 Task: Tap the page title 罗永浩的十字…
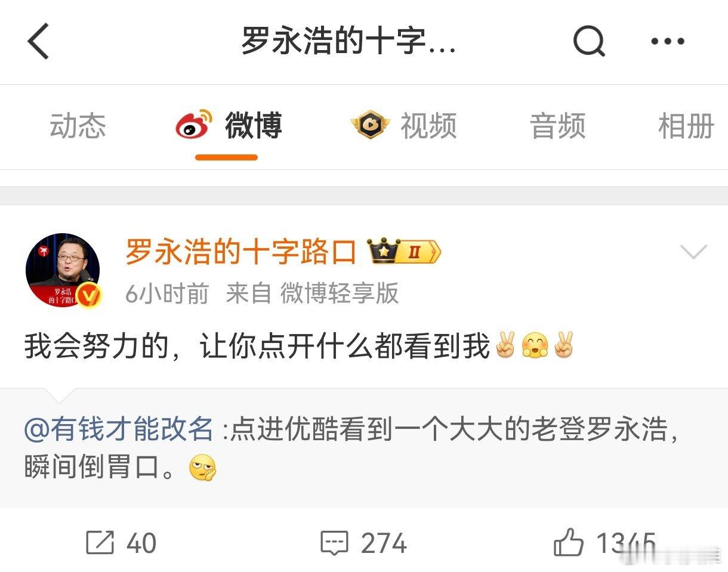click(348, 42)
